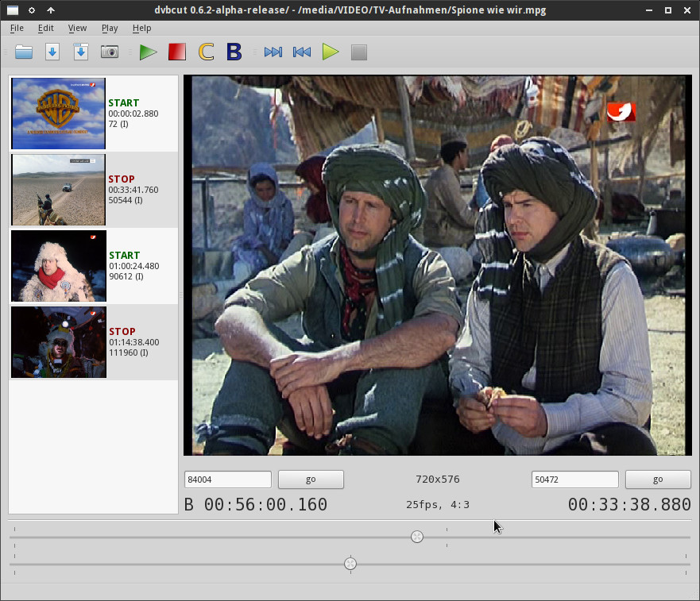The image size is (700, 601).
Task: Jump to the previous marker icon
Action: (302, 52)
